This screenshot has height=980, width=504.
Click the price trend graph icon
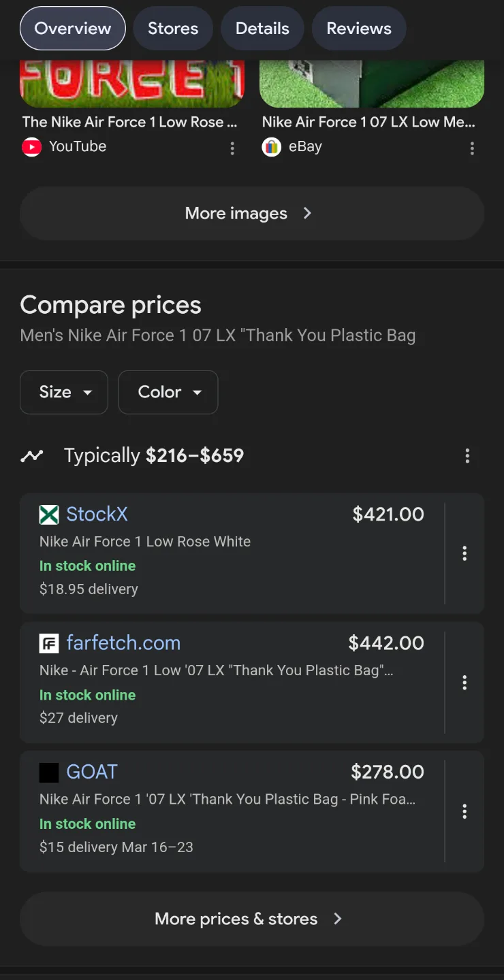(x=31, y=456)
